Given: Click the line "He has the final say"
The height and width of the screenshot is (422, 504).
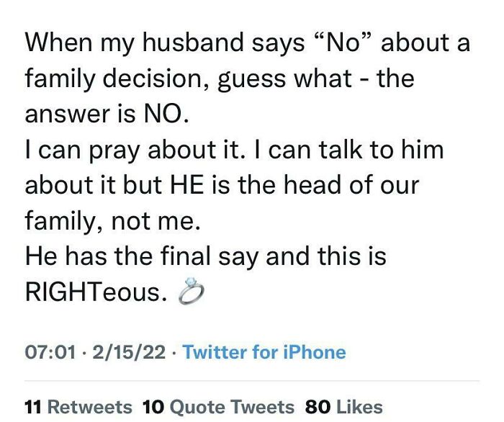Looking at the screenshot, I should [x=205, y=256].
